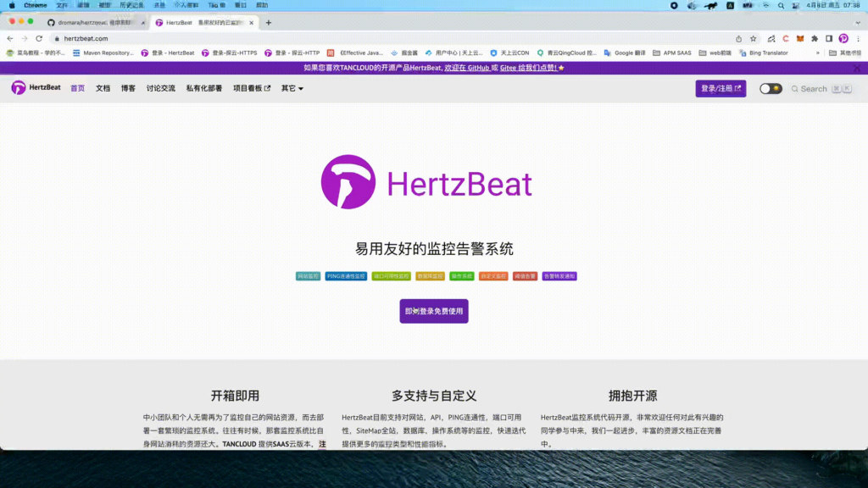The width and height of the screenshot is (868, 488).
Task: Expand tab search chevron in Chrome
Action: pos(858,23)
